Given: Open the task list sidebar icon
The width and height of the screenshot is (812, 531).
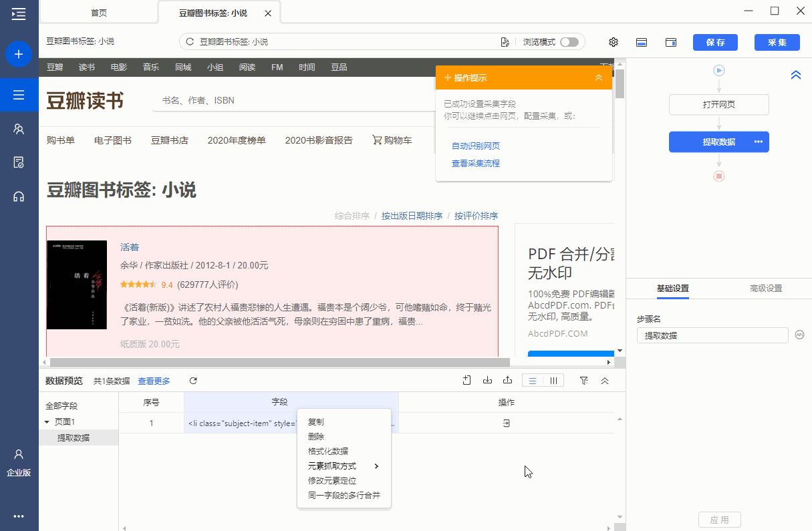Looking at the screenshot, I should tap(19, 95).
